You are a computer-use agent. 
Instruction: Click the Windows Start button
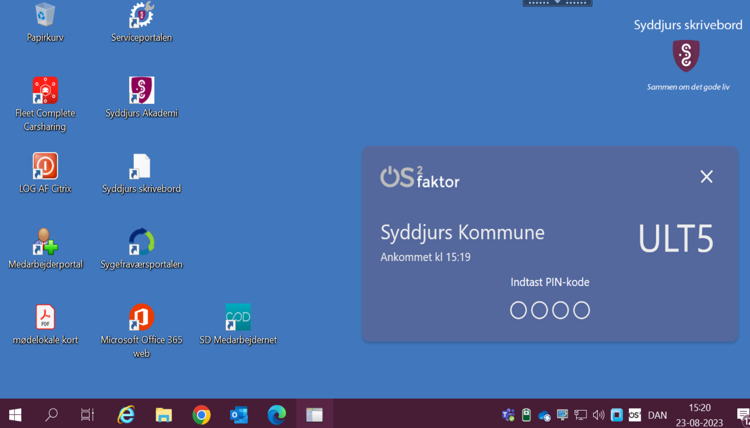15,414
